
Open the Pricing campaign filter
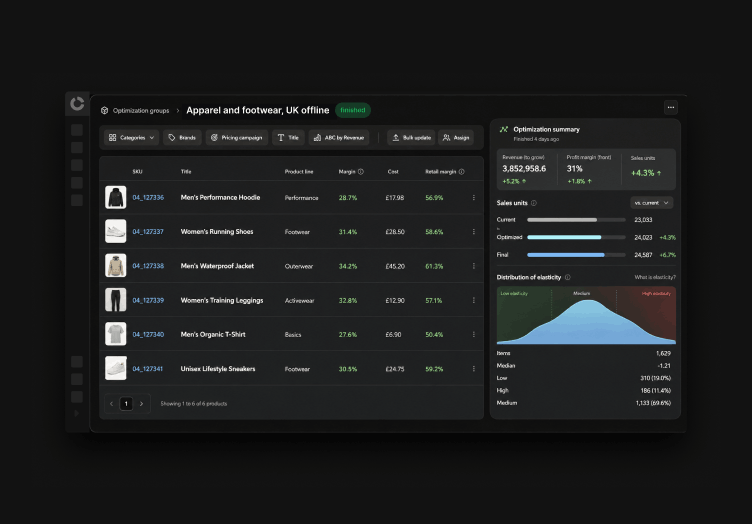coord(237,138)
